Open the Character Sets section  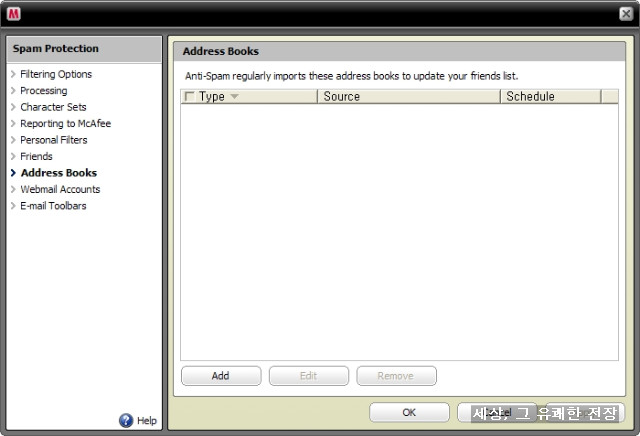click(53, 107)
